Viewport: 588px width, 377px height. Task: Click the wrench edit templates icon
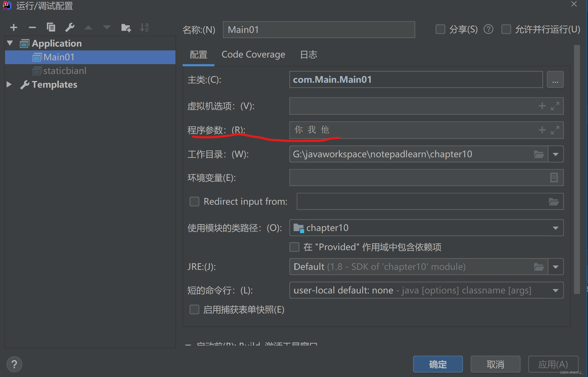click(x=70, y=27)
